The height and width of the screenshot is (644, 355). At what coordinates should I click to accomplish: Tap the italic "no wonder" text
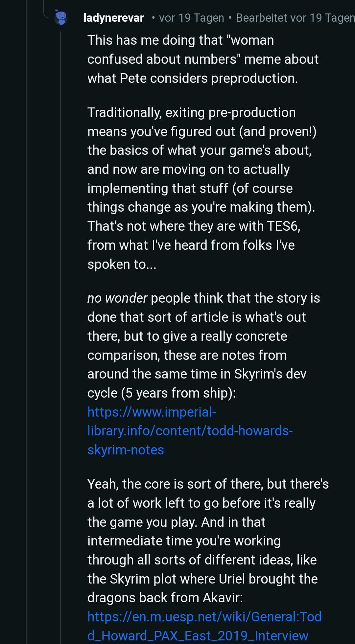pyautogui.click(x=117, y=298)
